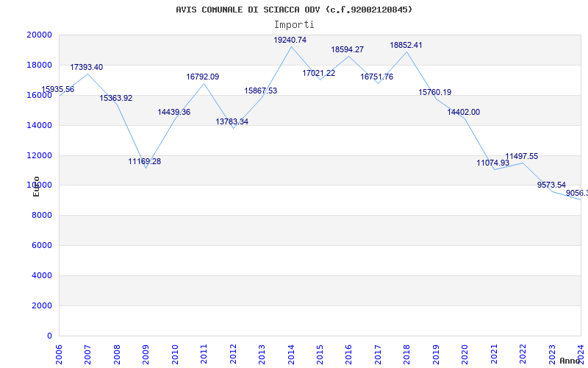
Task: Click the 2014 x-axis year label
Action: coord(291,354)
